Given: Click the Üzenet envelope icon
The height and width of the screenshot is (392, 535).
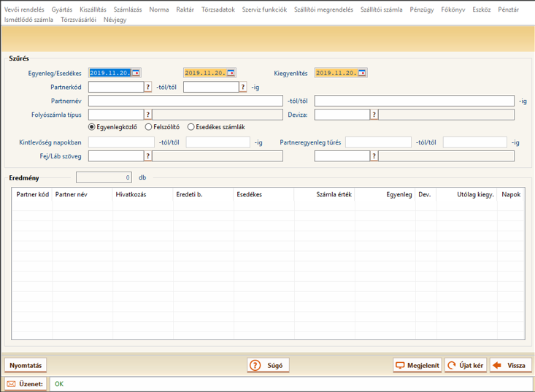Looking at the screenshot, I should tap(11, 384).
